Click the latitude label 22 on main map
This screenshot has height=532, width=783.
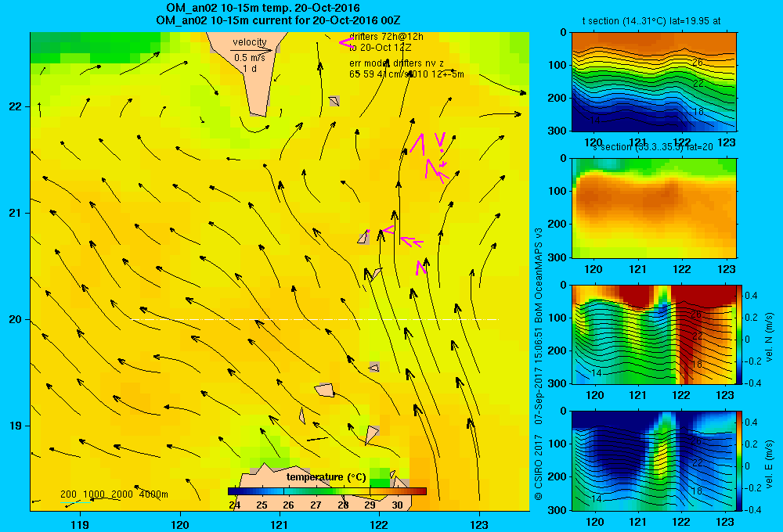[16, 106]
